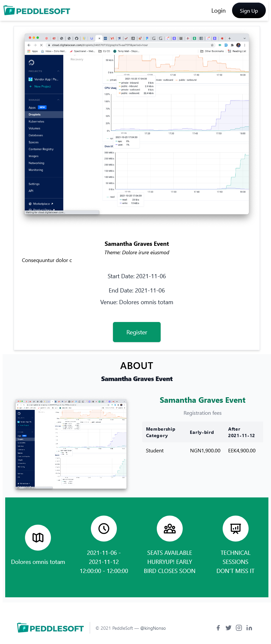This screenshot has width=271, height=644.
Task: Select the black 'Samantha Graves Event' title above the theme
Action: pos(137,244)
